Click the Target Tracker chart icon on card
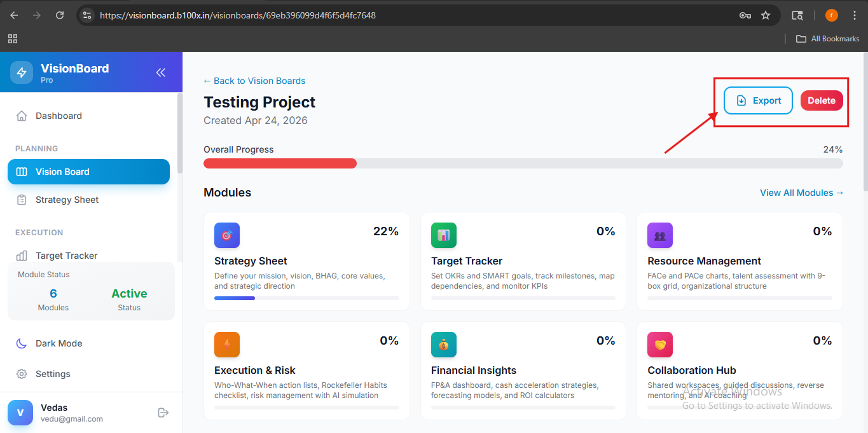This screenshot has width=868, height=433. 444,235
